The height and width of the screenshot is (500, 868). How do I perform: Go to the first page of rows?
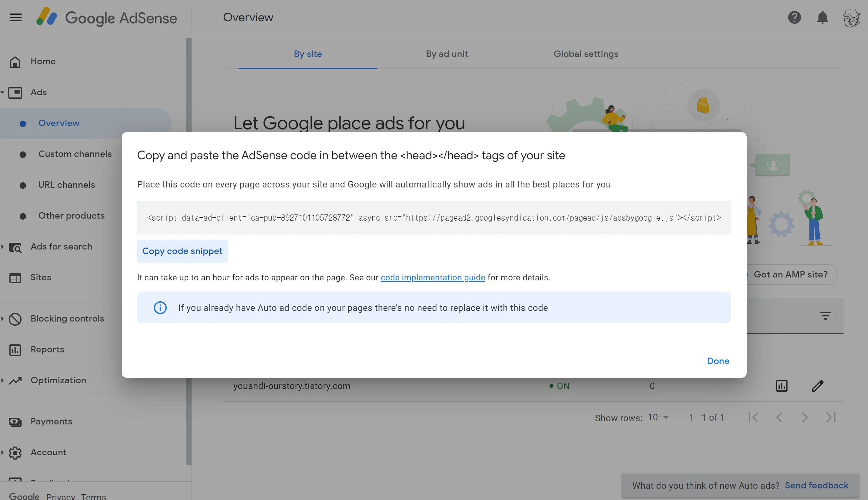coord(753,417)
